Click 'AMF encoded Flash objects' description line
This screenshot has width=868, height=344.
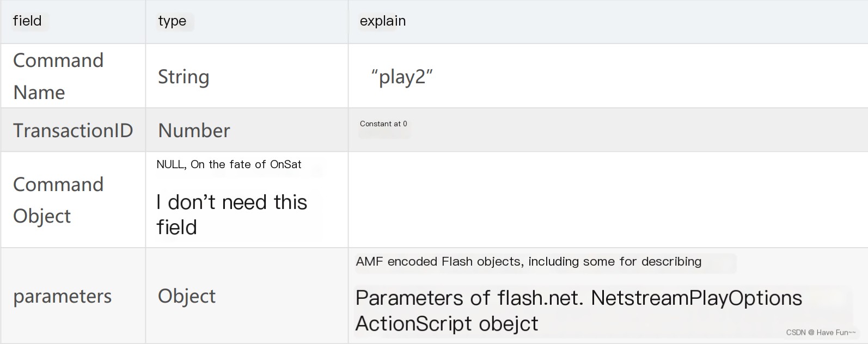pos(528,261)
